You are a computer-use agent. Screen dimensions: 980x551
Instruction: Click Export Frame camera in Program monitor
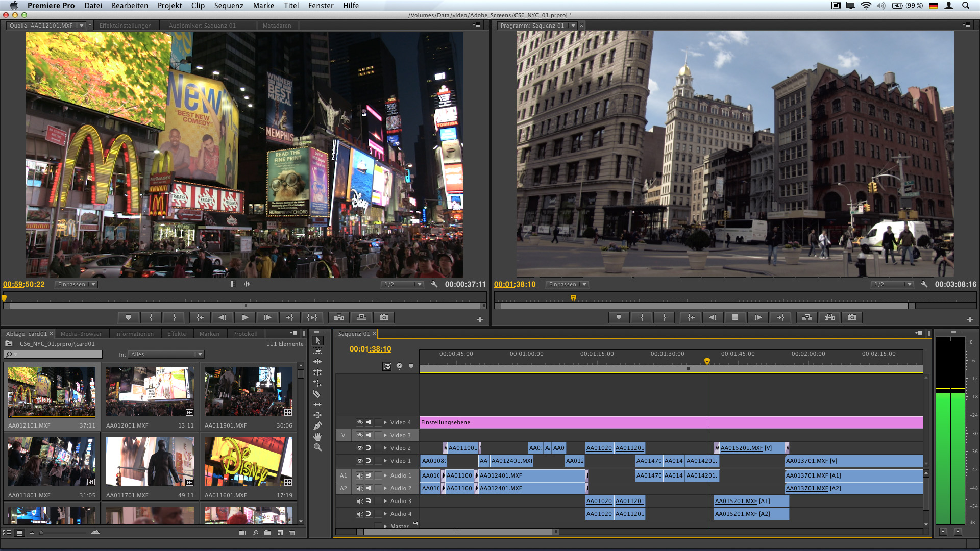coord(852,317)
